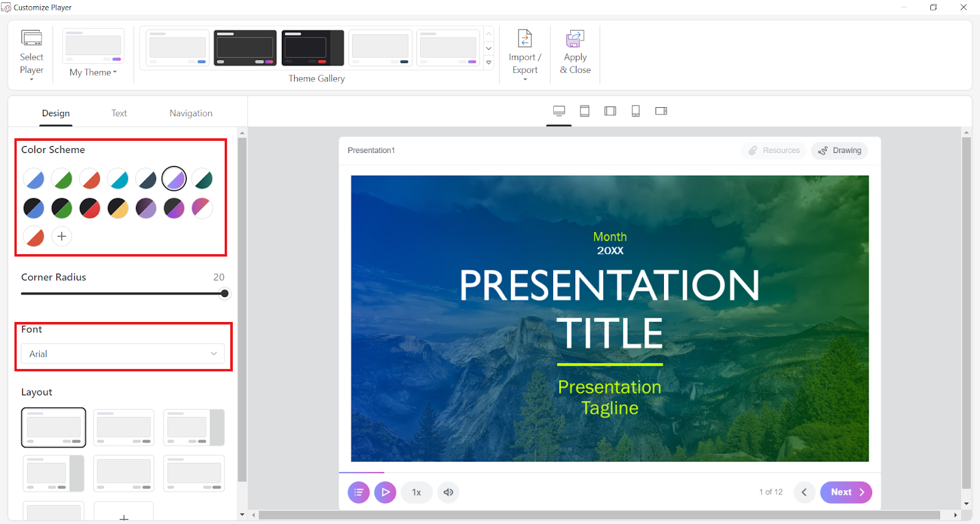Open the Font combo box showing Arial
Viewport: 980px width, 524px height.
pyautogui.click(x=123, y=354)
